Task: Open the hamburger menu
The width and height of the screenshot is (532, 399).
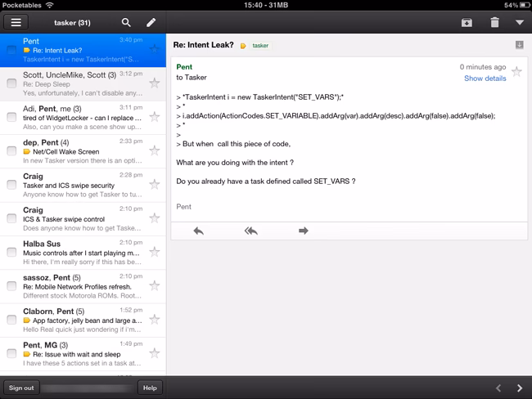Action: 16,22
